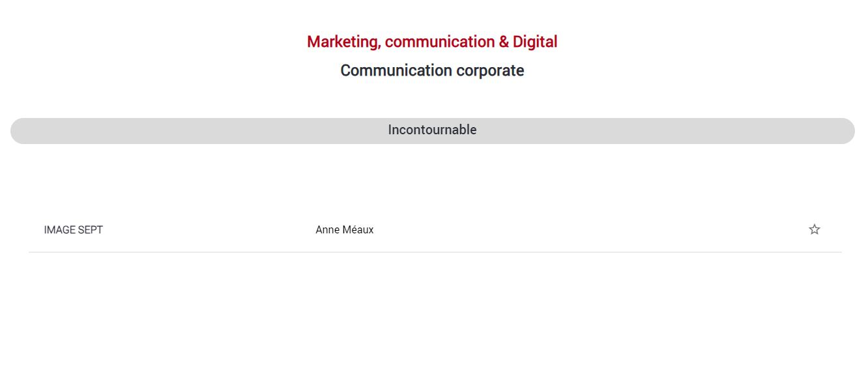Click the right rounded end of Incontournable bar
The height and width of the screenshot is (365, 868).
[x=845, y=131]
